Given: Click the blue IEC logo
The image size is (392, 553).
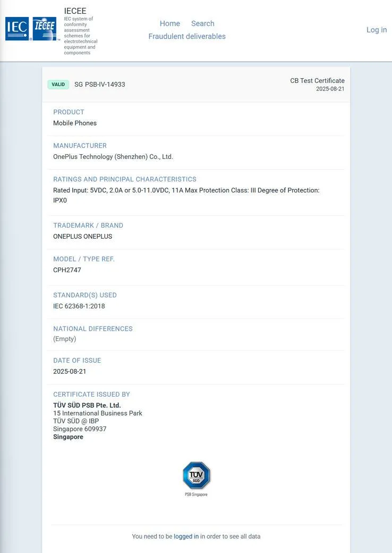Looking at the screenshot, I should click(x=17, y=29).
